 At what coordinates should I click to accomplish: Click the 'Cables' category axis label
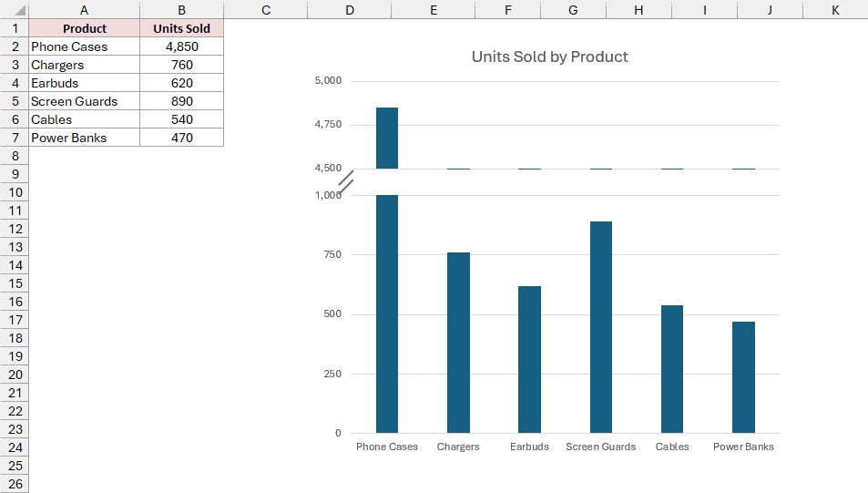coord(672,447)
